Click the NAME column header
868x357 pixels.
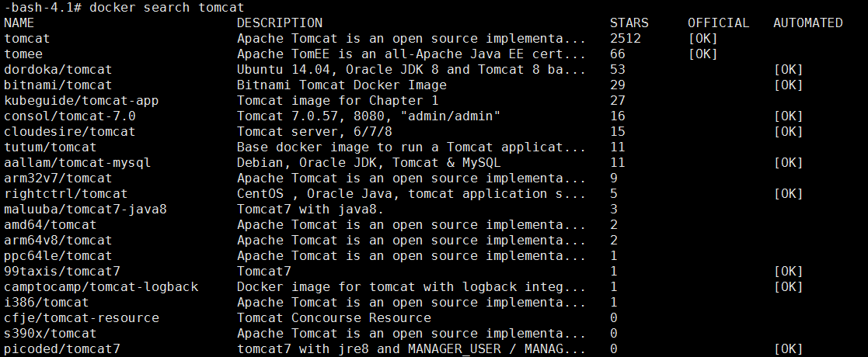(x=19, y=23)
